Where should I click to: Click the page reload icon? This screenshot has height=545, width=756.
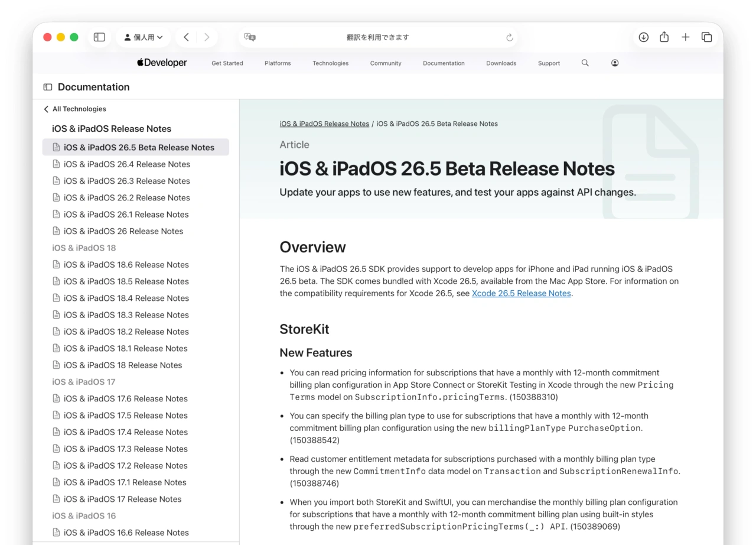[510, 38]
